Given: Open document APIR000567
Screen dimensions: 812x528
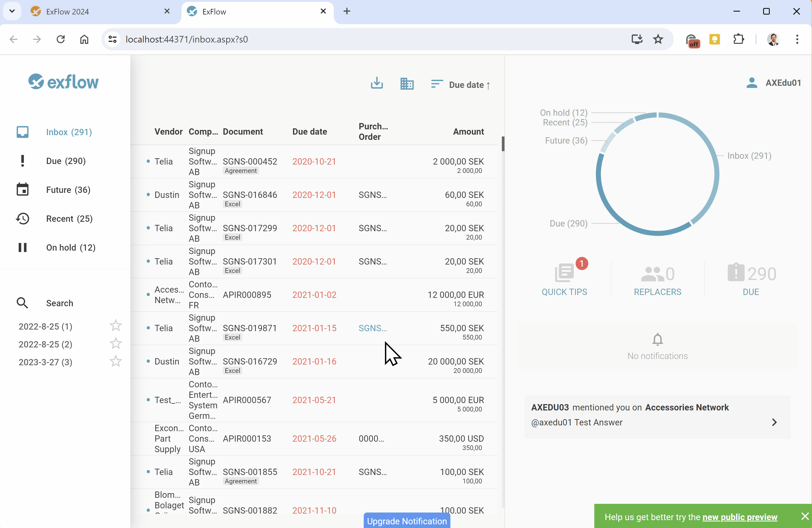Looking at the screenshot, I should [247, 400].
